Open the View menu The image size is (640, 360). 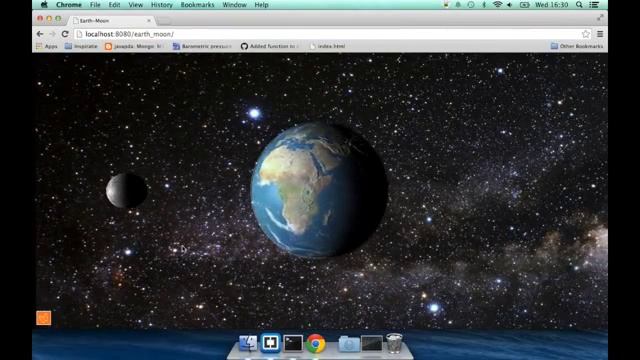pos(136,5)
